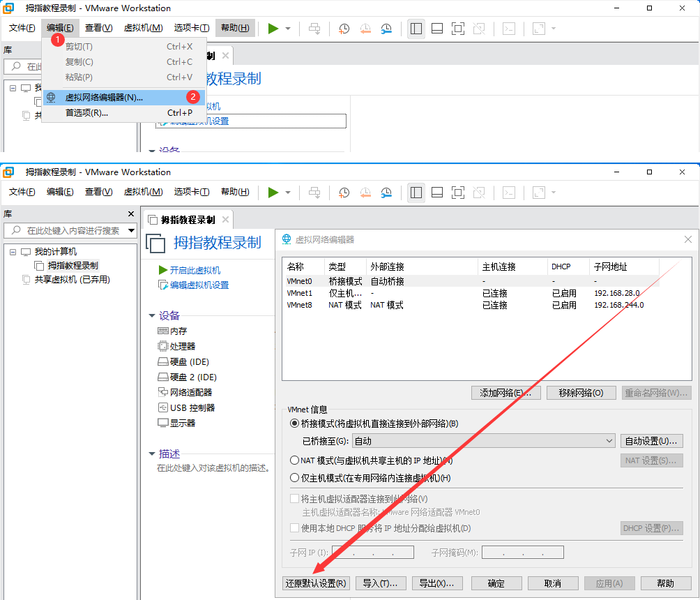This screenshot has width=700, height=600.
Task: Click the memory (内存) device icon
Action: 163,331
